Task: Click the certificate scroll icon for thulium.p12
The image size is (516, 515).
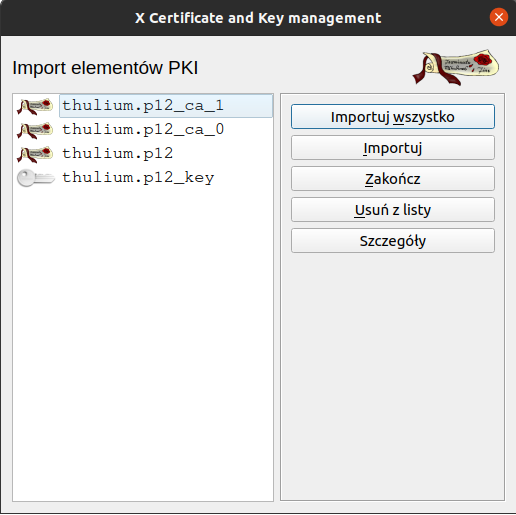Action: (35, 154)
